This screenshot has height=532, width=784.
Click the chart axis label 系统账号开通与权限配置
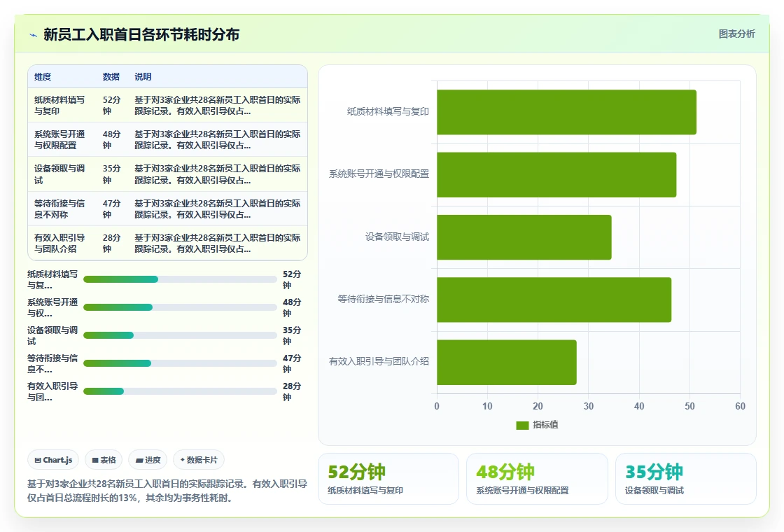[379, 174]
